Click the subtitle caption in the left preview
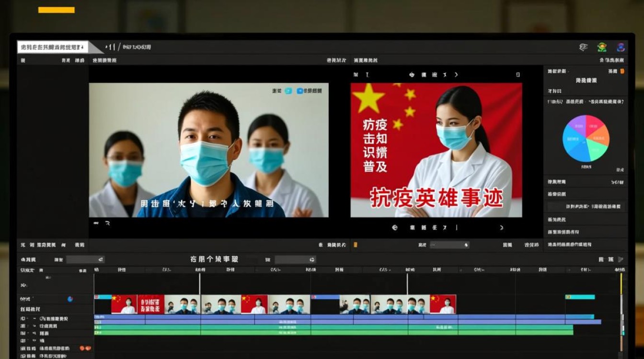 (207, 203)
